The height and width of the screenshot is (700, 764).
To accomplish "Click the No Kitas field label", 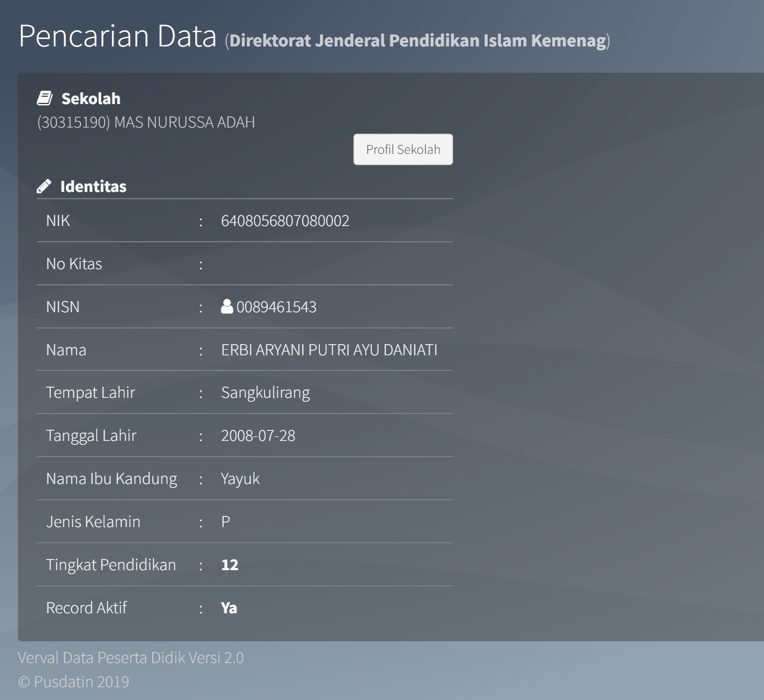I will pos(74,264).
